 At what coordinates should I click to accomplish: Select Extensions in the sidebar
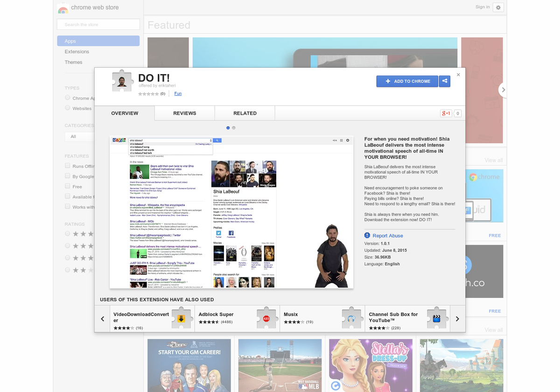point(77,52)
